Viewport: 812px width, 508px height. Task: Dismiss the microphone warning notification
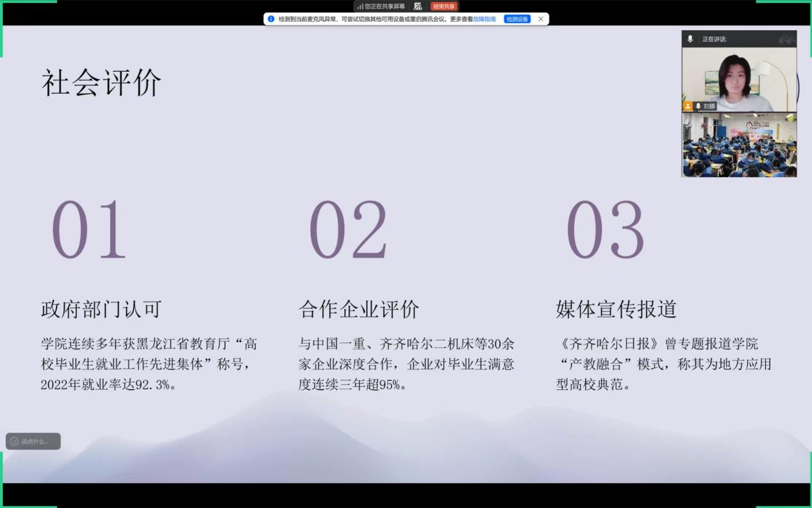pos(541,19)
